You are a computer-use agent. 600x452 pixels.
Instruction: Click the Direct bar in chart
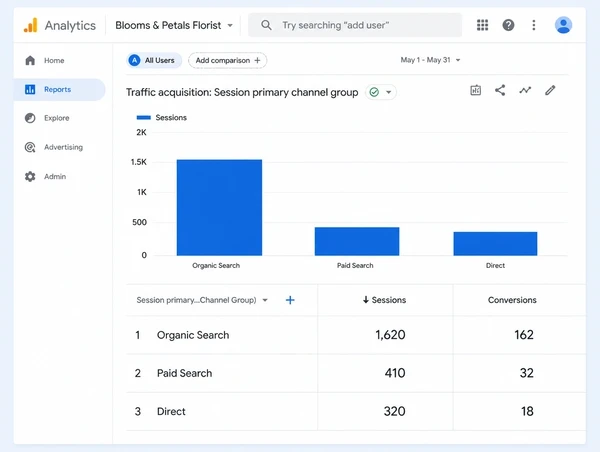click(495, 243)
